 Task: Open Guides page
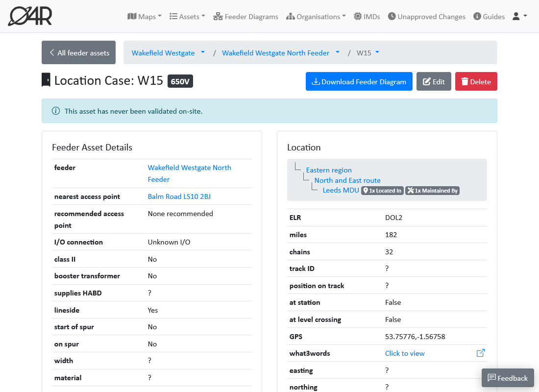tap(489, 17)
